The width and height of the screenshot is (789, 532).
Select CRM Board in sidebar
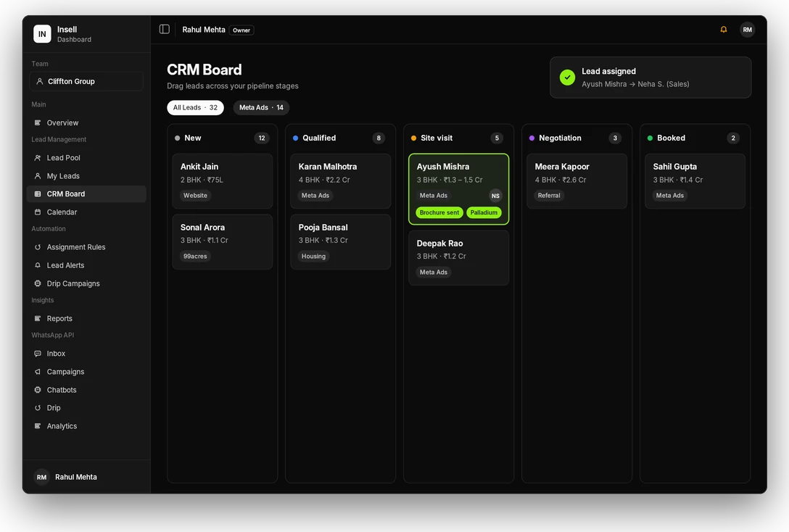(x=86, y=194)
